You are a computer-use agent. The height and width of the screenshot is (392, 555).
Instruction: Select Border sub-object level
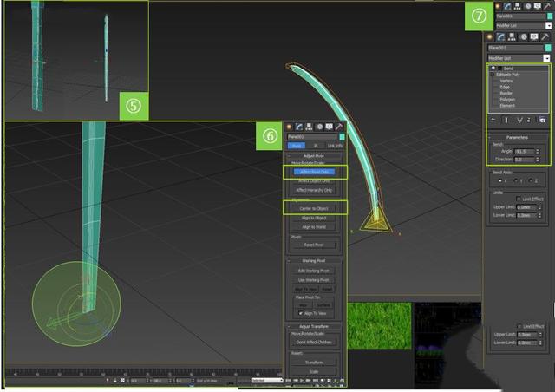pyautogui.click(x=506, y=93)
